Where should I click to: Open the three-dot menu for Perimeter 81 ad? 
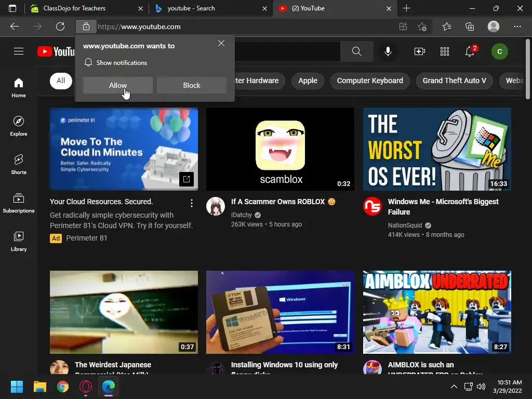pos(192,203)
